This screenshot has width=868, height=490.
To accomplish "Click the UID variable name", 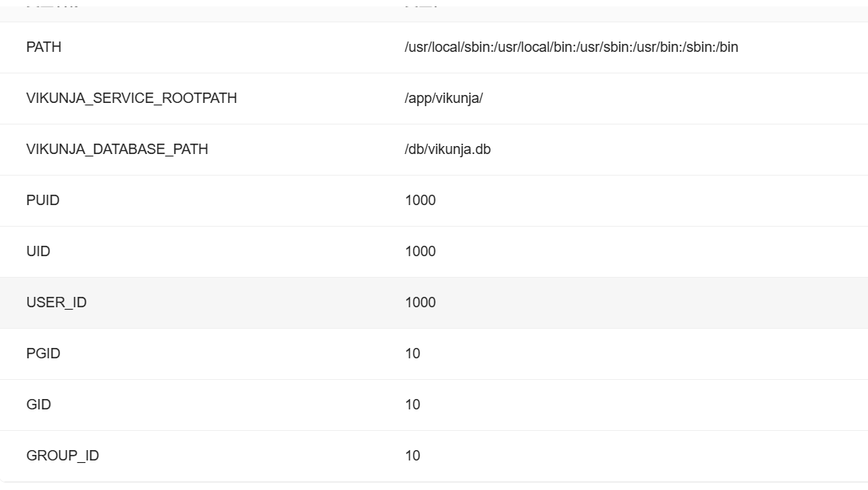I will click(x=38, y=251).
